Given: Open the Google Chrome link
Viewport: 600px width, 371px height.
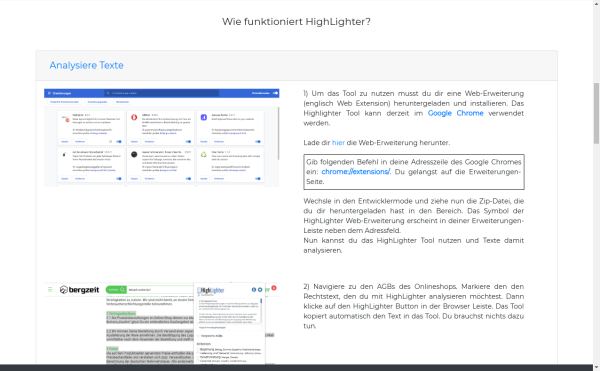Looking at the screenshot, I should [x=455, y=113].
